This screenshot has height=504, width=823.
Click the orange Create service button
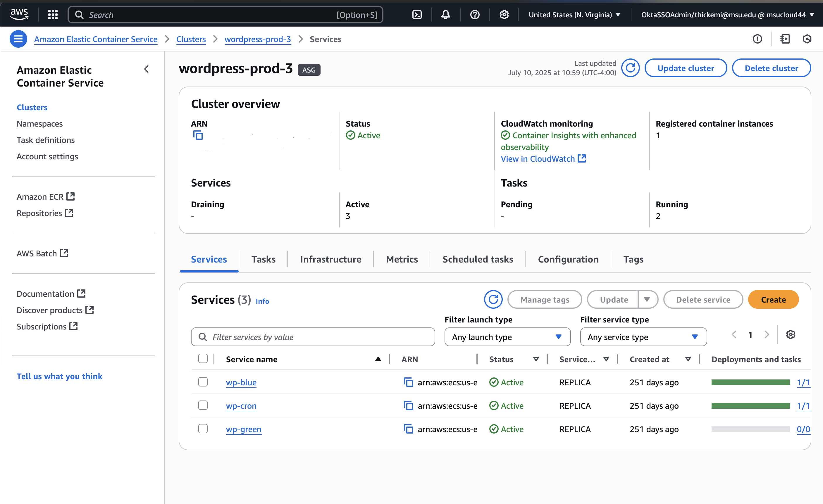point(773,299)
